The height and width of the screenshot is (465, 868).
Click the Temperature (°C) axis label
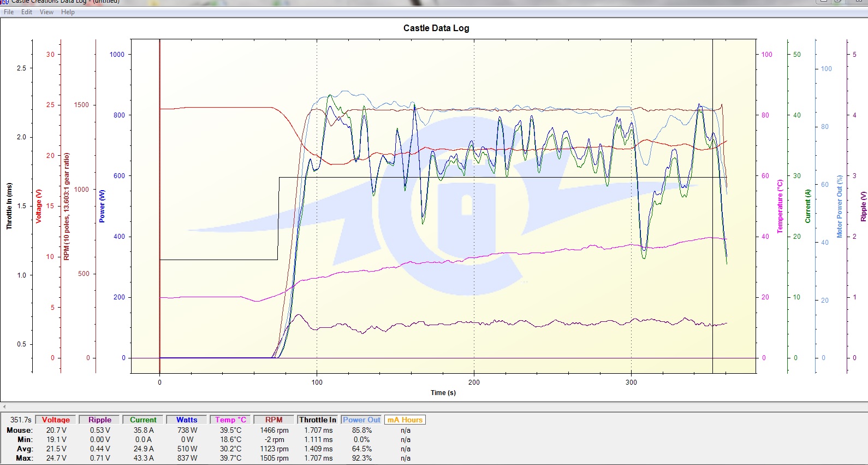(780, 206)
